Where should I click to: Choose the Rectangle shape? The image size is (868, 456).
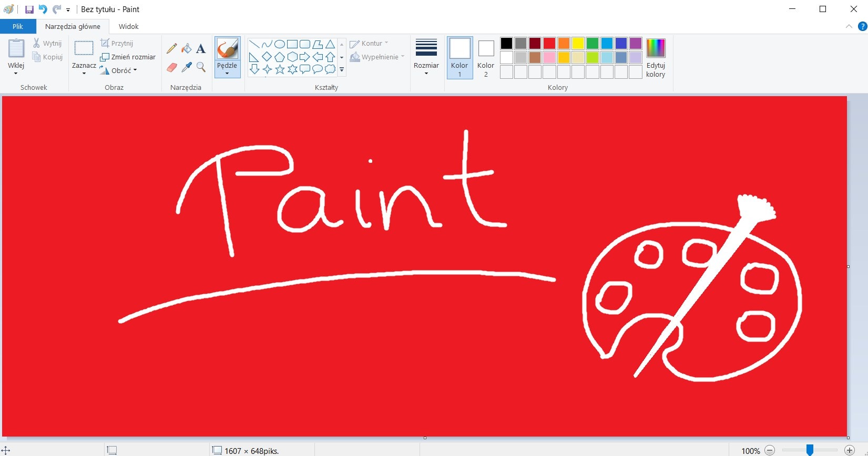(x=292, y=44)
